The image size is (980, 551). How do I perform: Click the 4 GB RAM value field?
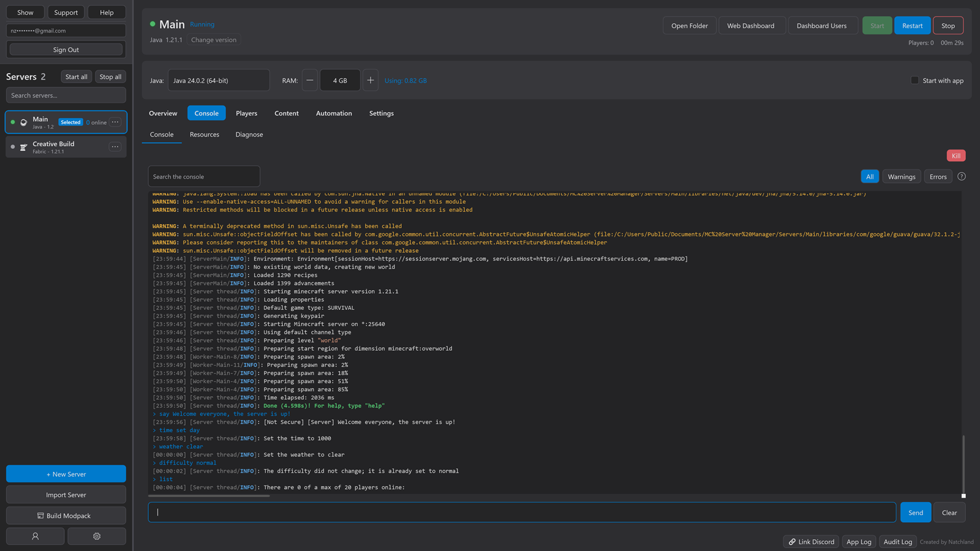coord(340,80)
